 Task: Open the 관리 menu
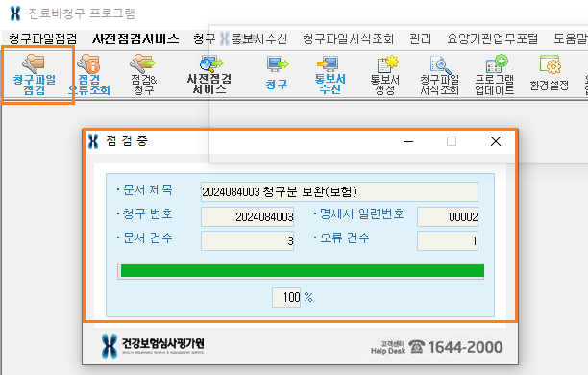click(x=421, y=38)
